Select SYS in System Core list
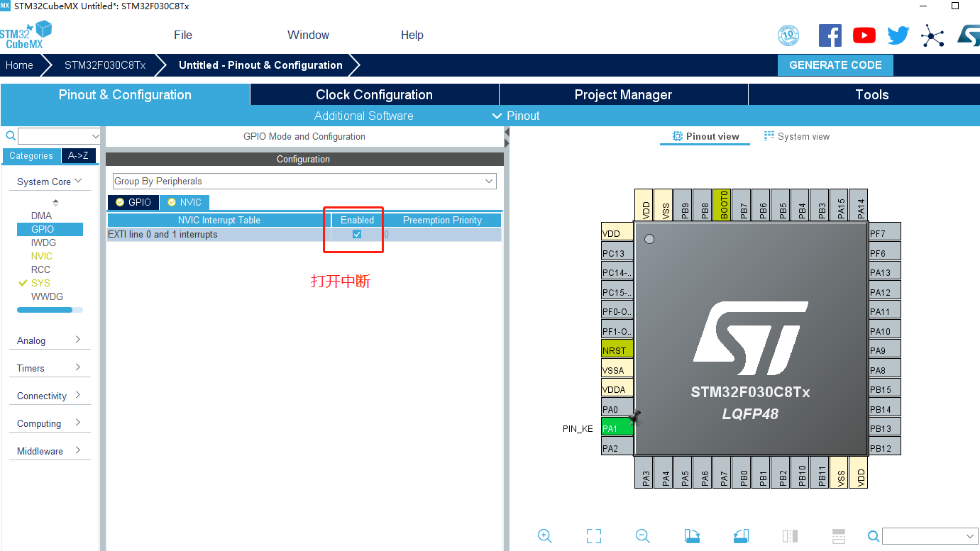This screenshot has width=980, height=551. pos(40,283)
